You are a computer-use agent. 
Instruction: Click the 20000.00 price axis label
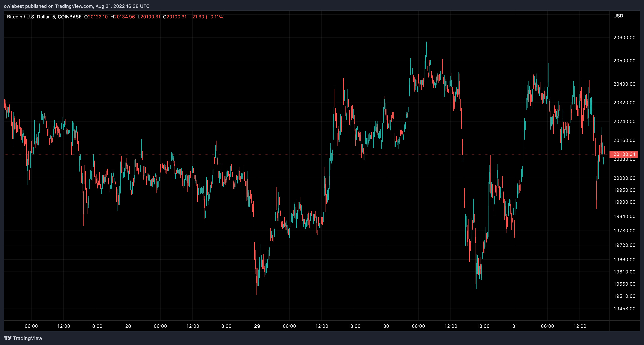pos(624,178)
